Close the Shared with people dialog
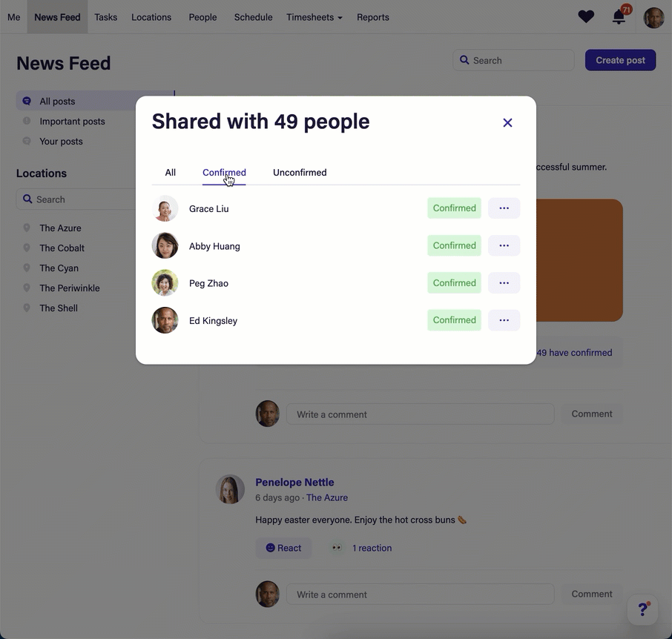 tap(507, 123)
